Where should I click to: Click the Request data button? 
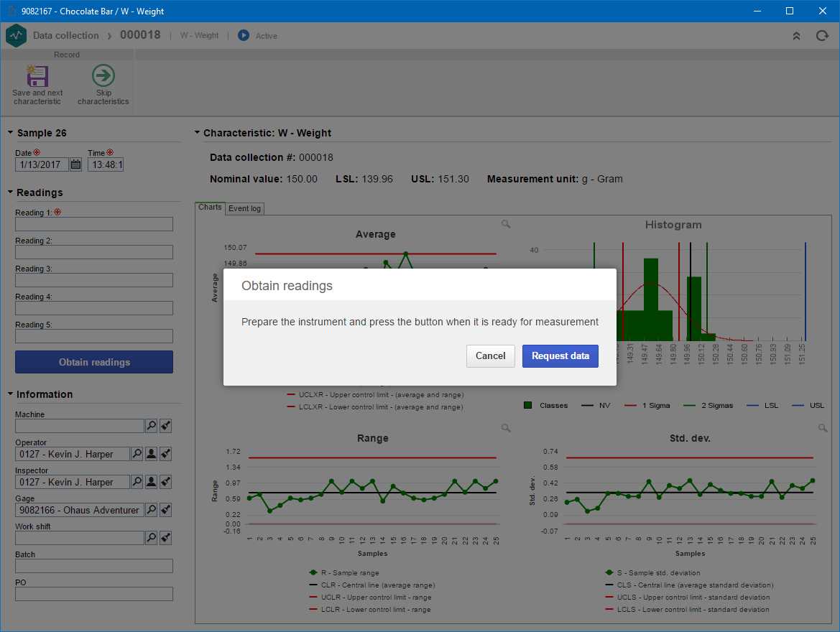click(560, 356)
